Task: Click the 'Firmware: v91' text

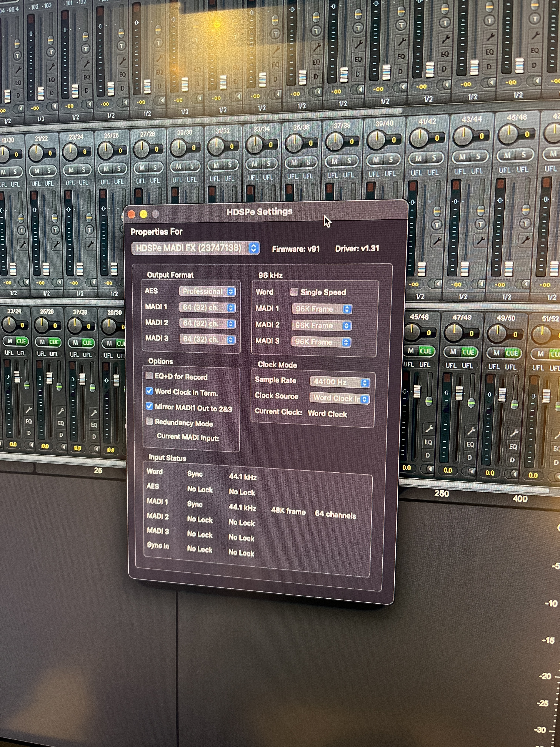Action: 296,249
